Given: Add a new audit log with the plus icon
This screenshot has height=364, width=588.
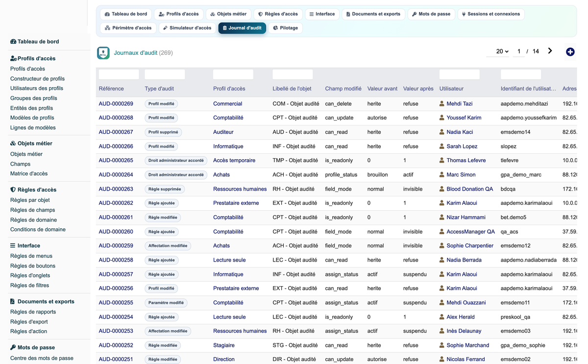Looking at the screenshot, I should [x=570, y=52].
